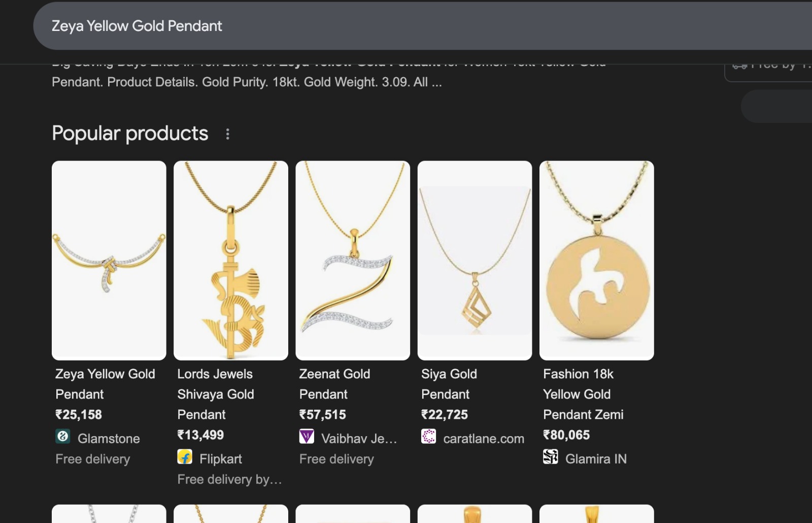The width and height of the screenshot is (812, 523).
Task: Open the Zeya Yellow Gold Pendant image
Action: 109,260
